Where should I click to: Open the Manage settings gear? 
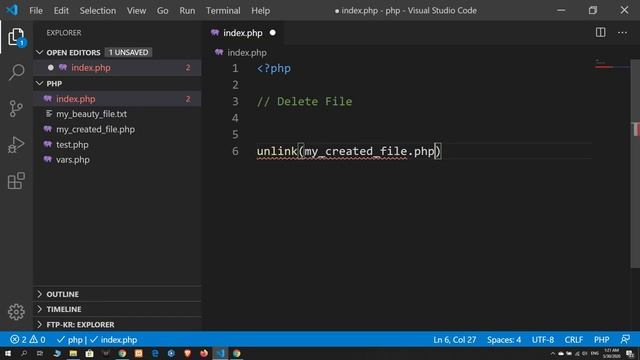coord(16,312)
